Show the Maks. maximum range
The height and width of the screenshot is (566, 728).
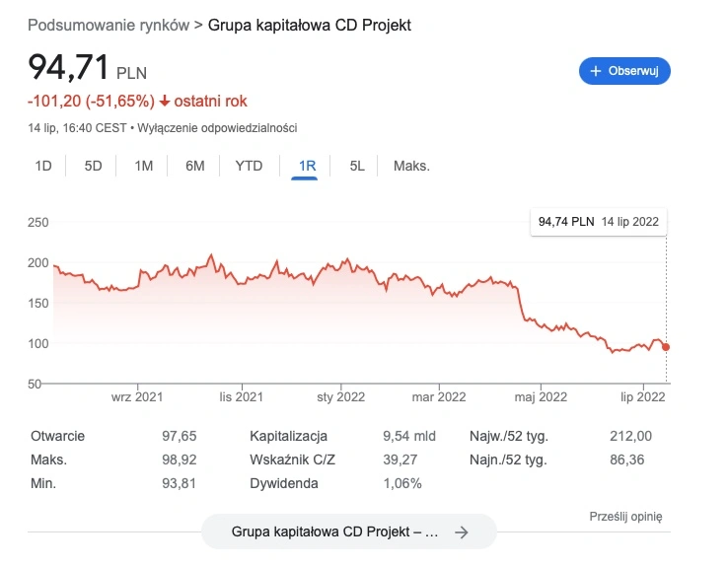pos(411,166)
